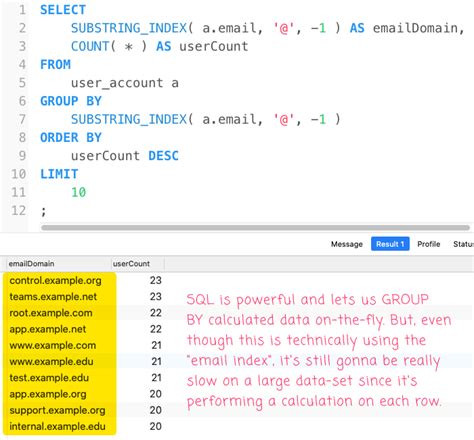The height and width of the screenshot is (440, 474).
Task: Click userCount value for app.example.net
Action: click(x=156, y=329)
